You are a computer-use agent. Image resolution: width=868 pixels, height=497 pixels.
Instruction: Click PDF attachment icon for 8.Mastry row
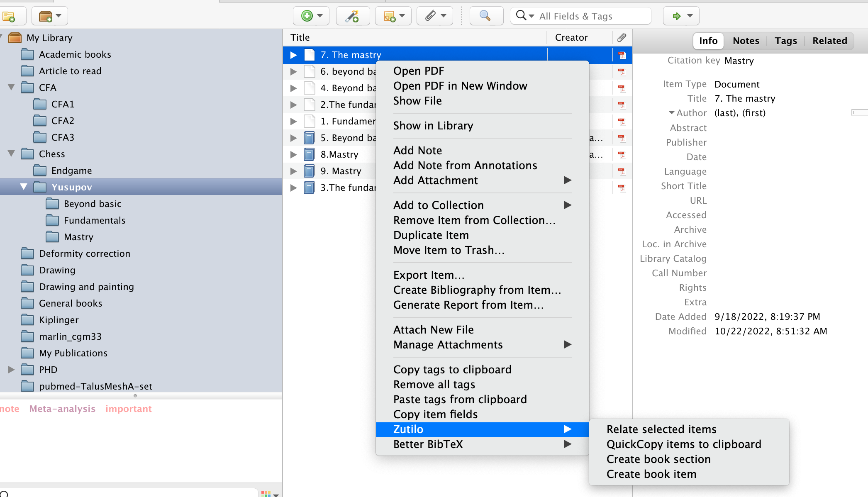tap(622, 155)
